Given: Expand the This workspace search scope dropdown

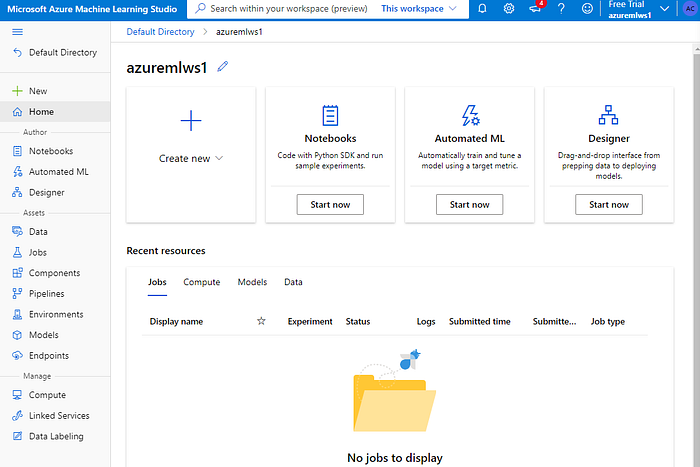Looking at the screenshot, I should click(x=419, y=8).
